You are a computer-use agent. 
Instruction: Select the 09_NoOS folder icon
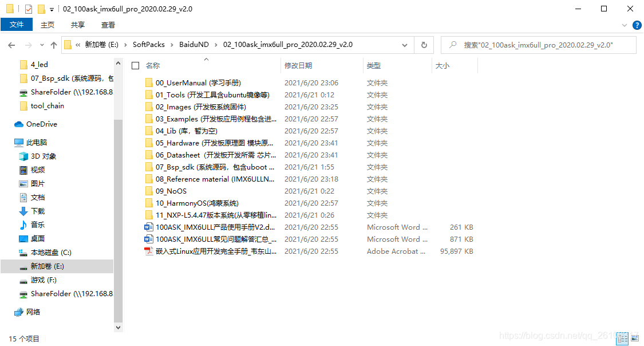click(x=149, y=191)
